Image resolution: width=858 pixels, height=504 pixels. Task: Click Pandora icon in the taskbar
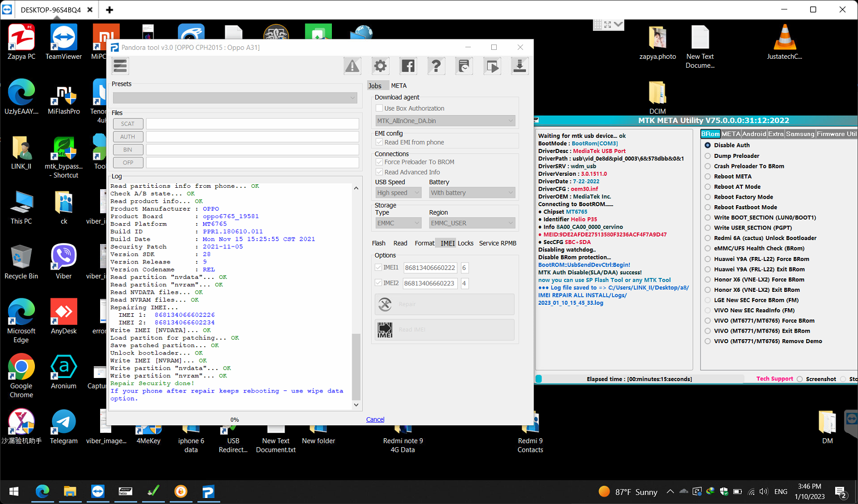point(208,492)
